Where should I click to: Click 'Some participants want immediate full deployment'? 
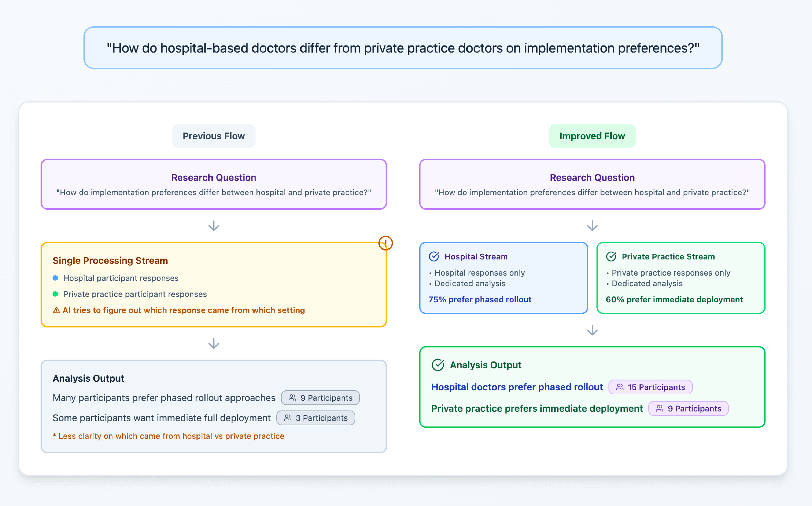(x=162, y=418)
